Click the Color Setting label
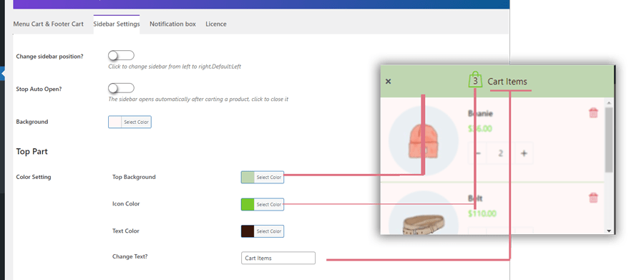The height and width of the screenshot is (280, 644). point(34,177)
